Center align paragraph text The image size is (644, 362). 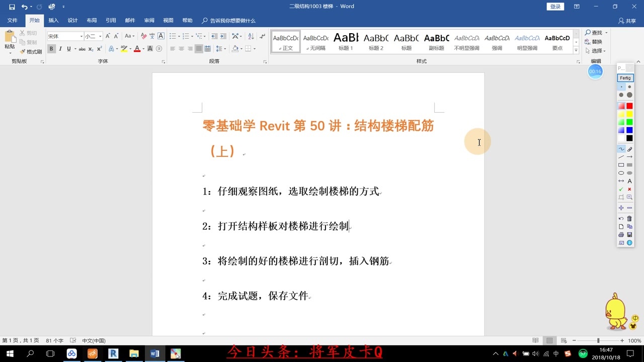pyautogui.click(x=181, y=49)
